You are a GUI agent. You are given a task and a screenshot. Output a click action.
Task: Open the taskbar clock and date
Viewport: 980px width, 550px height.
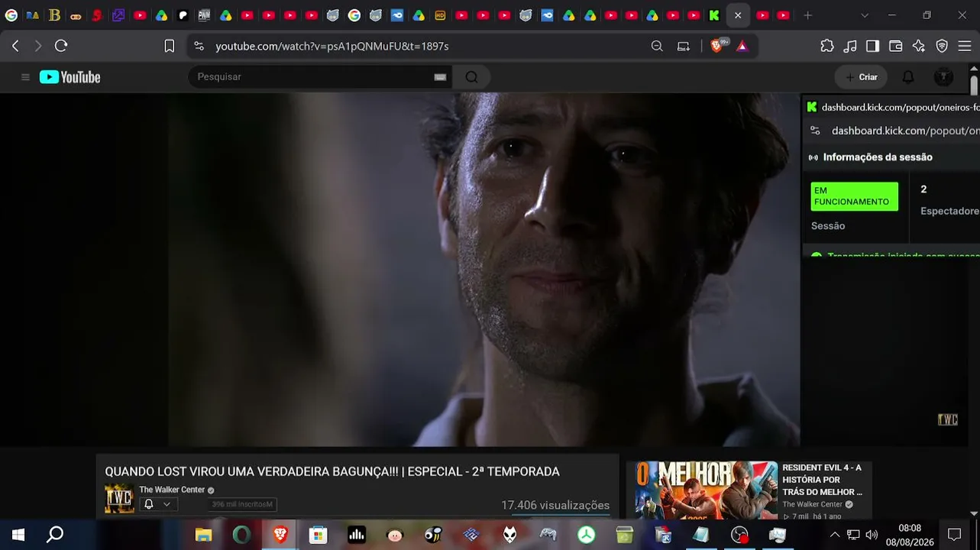tap(910, 535)
